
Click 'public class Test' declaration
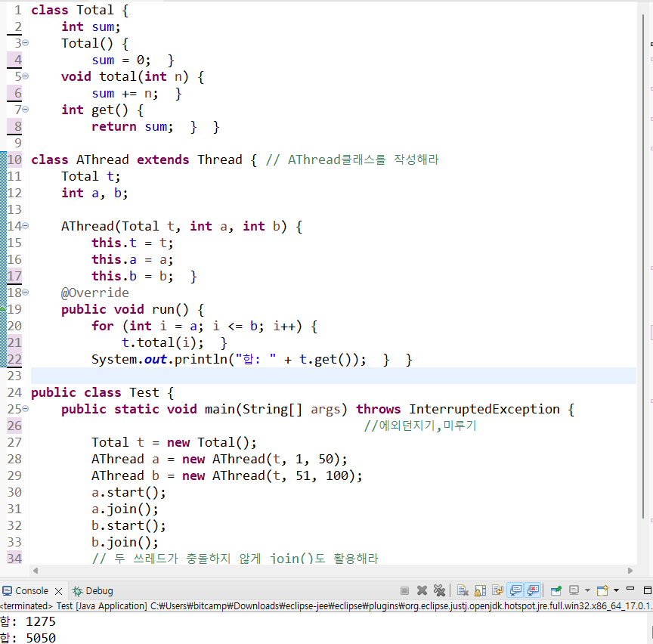pos(95,392)
